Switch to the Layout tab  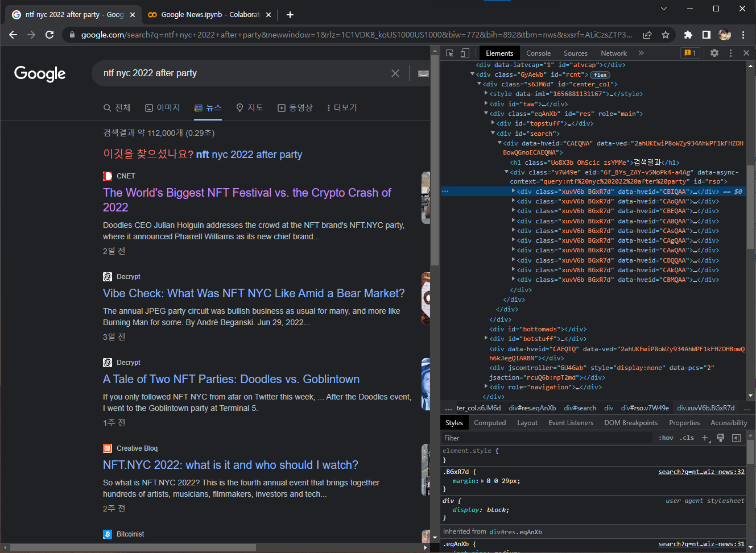[x=527, y=423]
